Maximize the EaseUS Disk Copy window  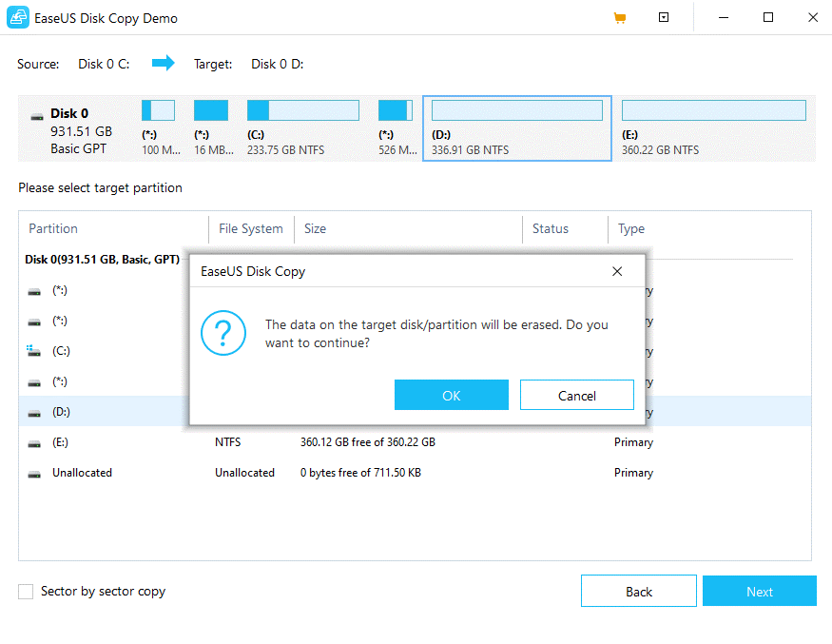pos(767,17)
